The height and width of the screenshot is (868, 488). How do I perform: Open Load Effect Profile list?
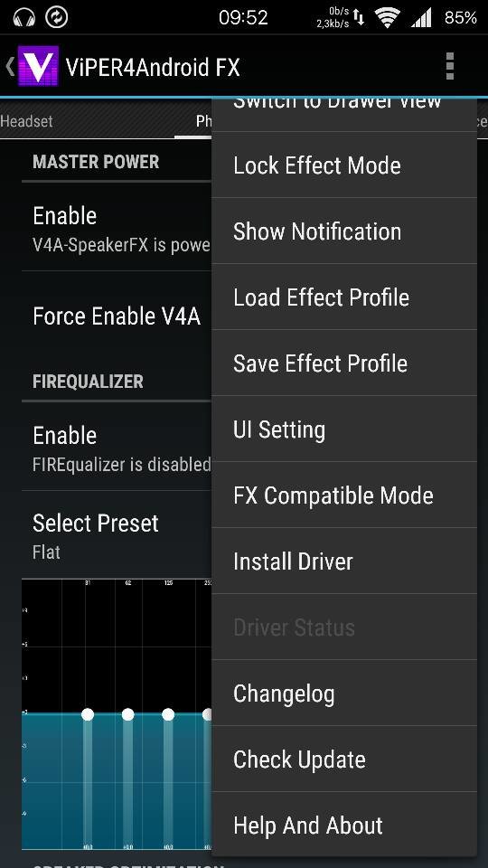(344, 297)
